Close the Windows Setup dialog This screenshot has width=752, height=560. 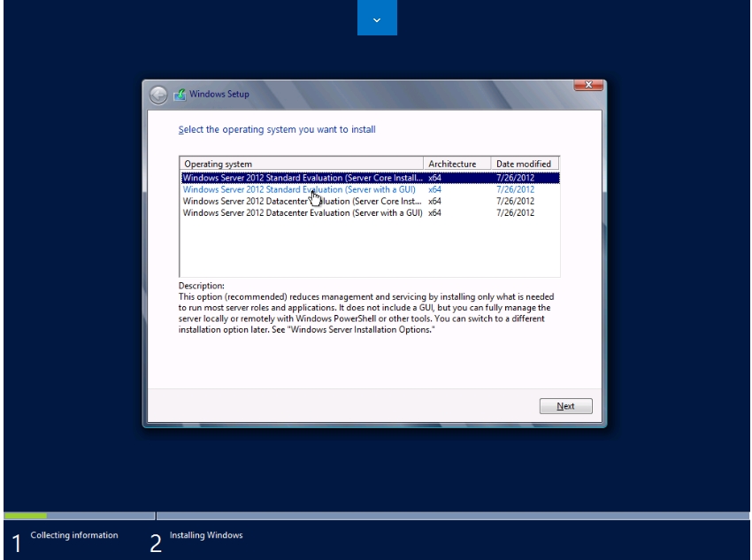tap(587, 85)
